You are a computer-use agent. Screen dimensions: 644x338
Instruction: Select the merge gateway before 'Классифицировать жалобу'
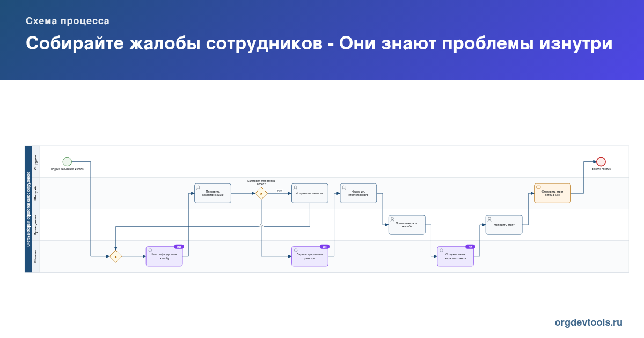point(115,256)
